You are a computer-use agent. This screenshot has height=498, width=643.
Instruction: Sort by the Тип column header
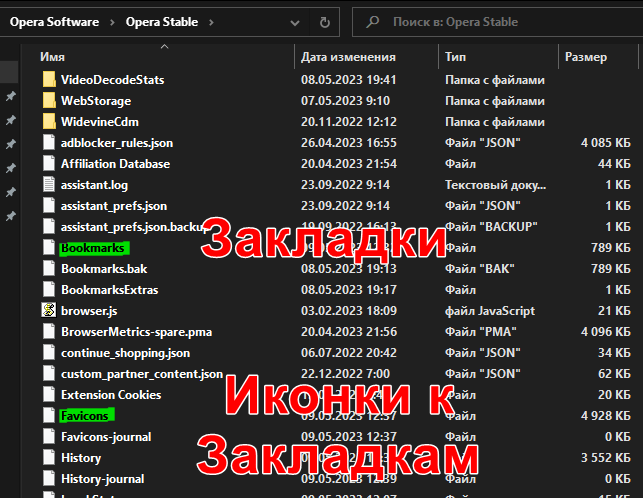455,57
